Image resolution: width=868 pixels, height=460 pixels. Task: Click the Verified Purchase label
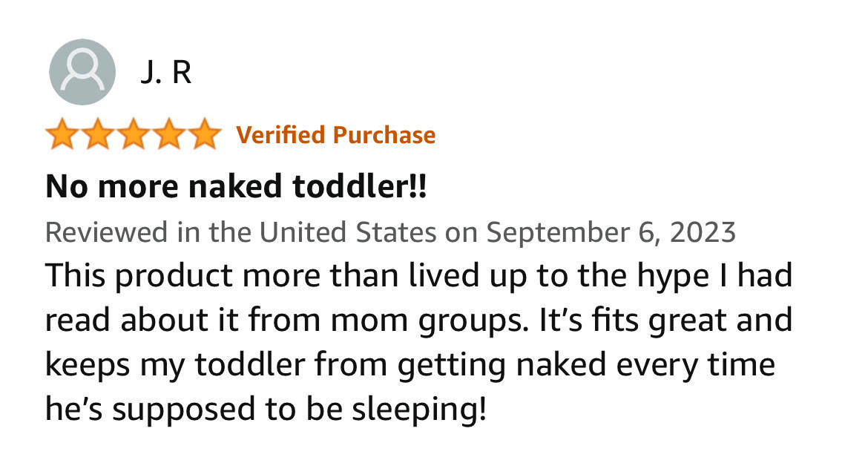(x=335, y=135)
